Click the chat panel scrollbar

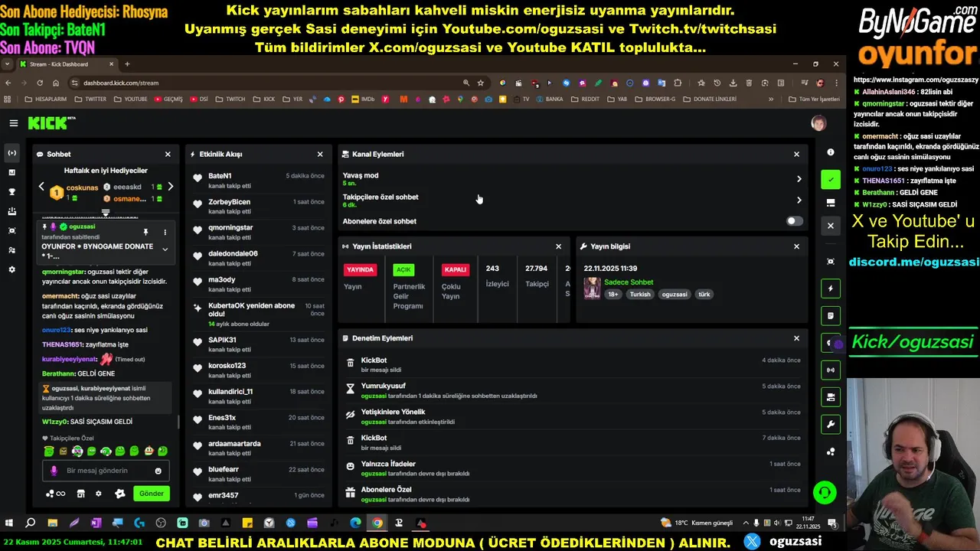click(178, 422)
